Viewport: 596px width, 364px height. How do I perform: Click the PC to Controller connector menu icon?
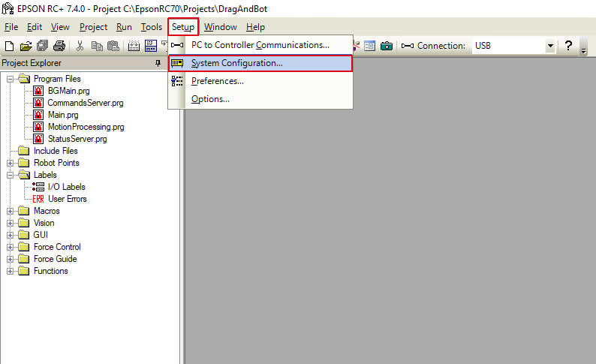click(176, 45)
